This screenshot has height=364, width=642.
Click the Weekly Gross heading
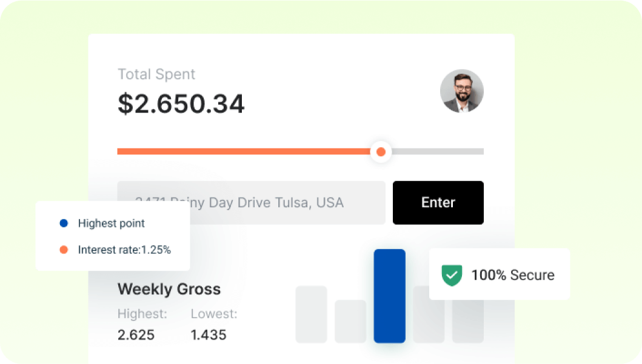click(169, 289)
